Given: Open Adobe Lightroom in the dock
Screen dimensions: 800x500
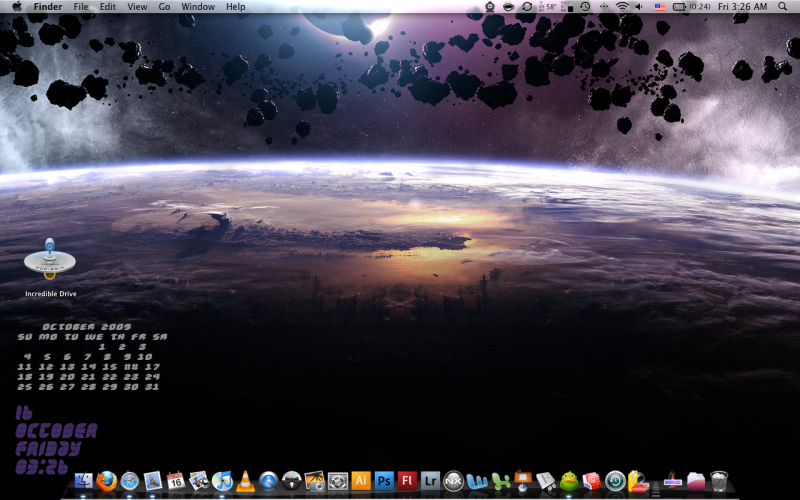Looking at the screenshot, I should coord(430,481).
